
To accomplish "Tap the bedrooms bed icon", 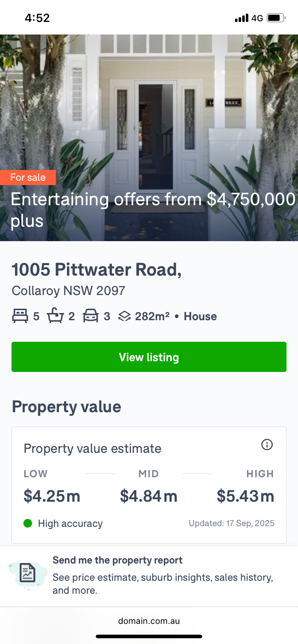I will tap(20, 316).
